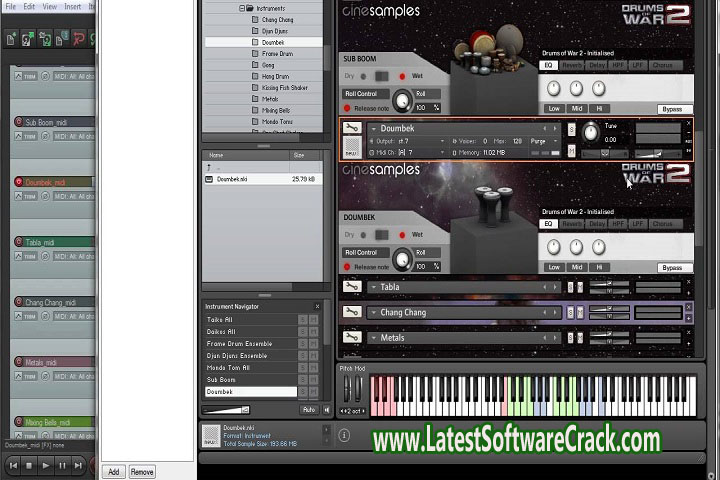This screenshot has height=480, width=720.
Task: Switch to Chorus tab in Doumbek effects
Action: point(663,224)
